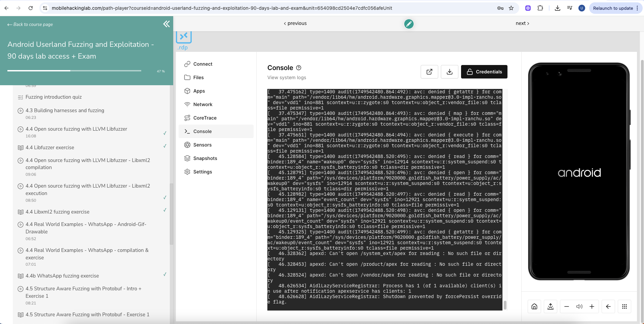Screen dimensions: 644x324
Task: Click the course title heading
Action: point(81,50)
